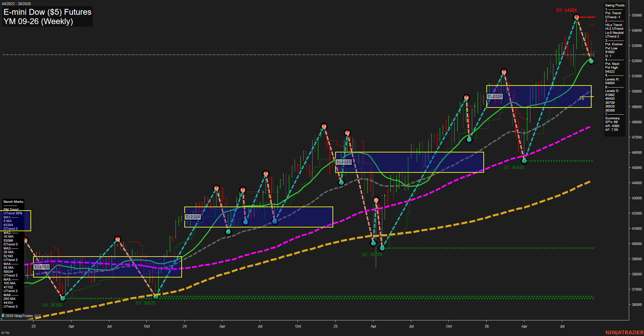Click the Bench Marks panel heading
644x336 pixels.
pyautogui.click(x=13, y=202)
